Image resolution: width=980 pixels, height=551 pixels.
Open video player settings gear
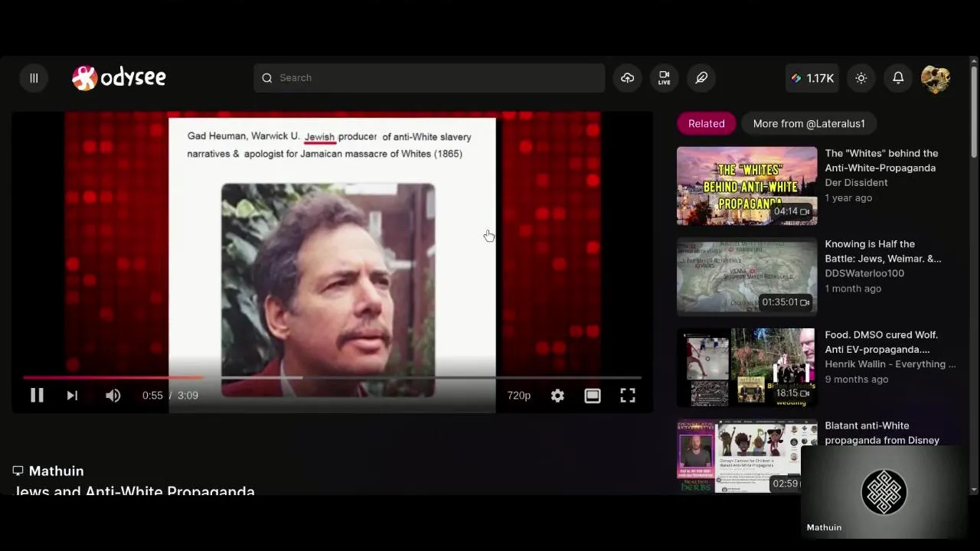[557, 396]
